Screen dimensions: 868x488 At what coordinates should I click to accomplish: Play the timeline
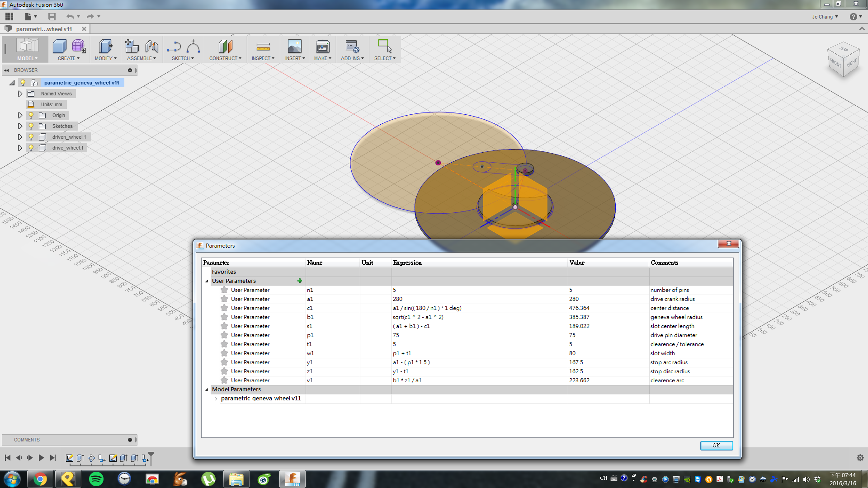41,458
